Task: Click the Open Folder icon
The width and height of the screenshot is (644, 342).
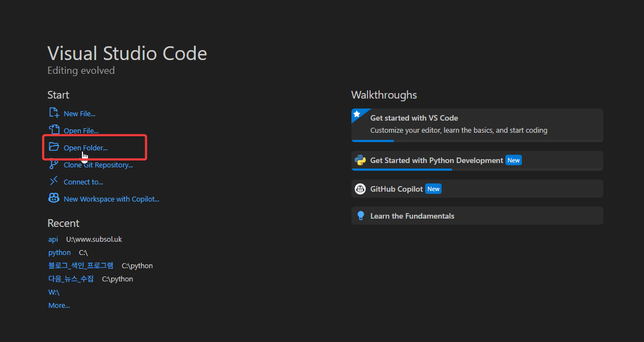Action: (x=54, y=147)
